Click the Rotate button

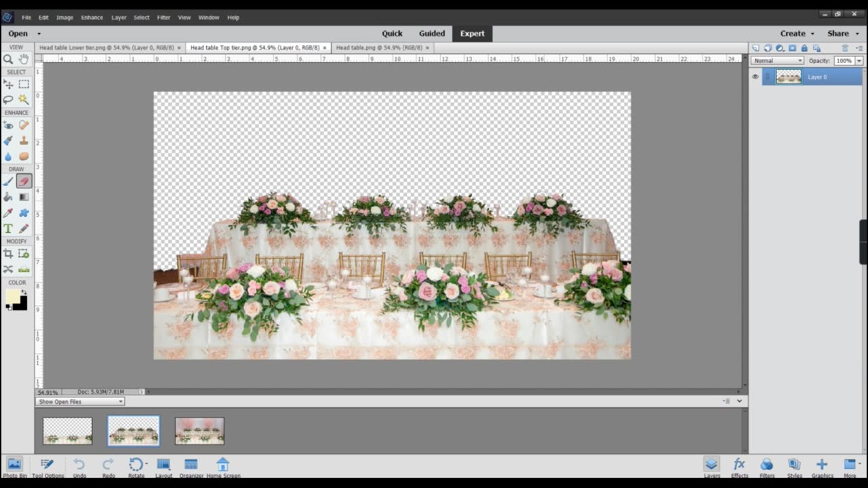click(x=136, y=466)
